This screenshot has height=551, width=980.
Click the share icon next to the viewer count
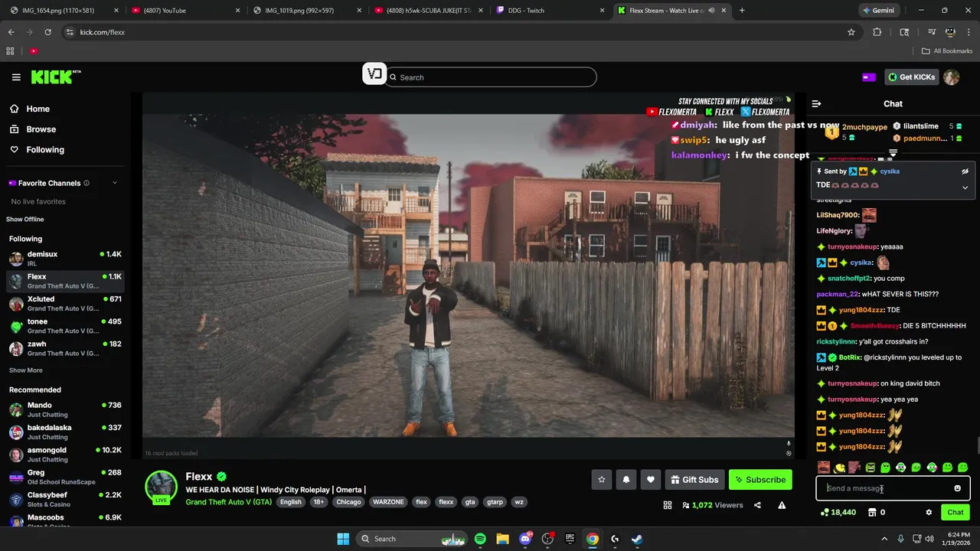click(757, 505)
